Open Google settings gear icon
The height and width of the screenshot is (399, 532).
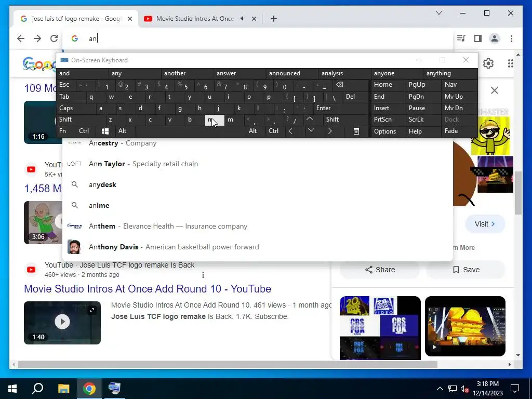pos(488,63)
